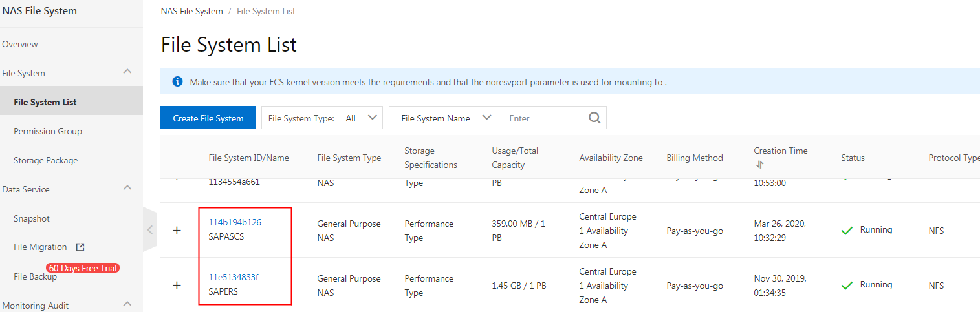Click the blue info icon in the banner
The height and width of the screenshot is (312, 980).
pos(177,82)
